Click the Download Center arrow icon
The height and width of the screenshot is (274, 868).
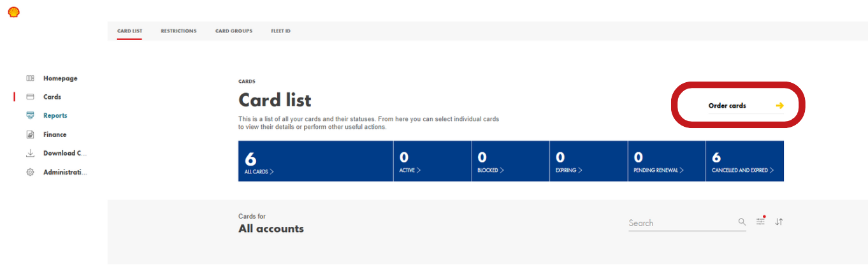[30, 154]
